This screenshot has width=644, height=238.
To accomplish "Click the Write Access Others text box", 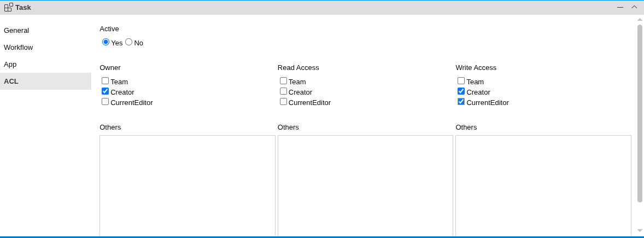I will point(543,185).
